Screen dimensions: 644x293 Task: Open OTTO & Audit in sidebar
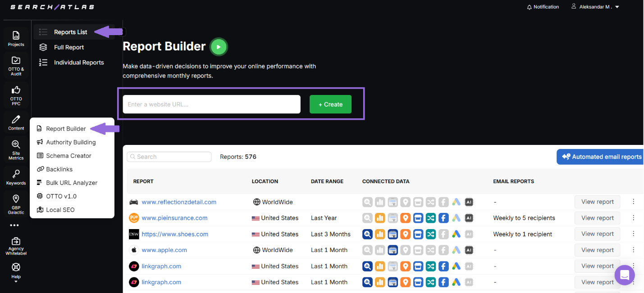[x=16, y=66]
